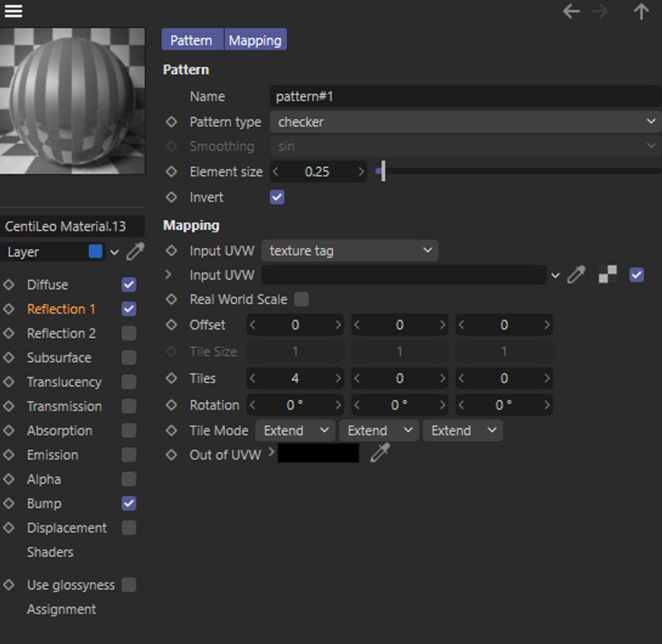The width and height of the screenshot is (662, 644).
Task: Toggle keyframe diamond for Bump
Action: tap(9, 503)
